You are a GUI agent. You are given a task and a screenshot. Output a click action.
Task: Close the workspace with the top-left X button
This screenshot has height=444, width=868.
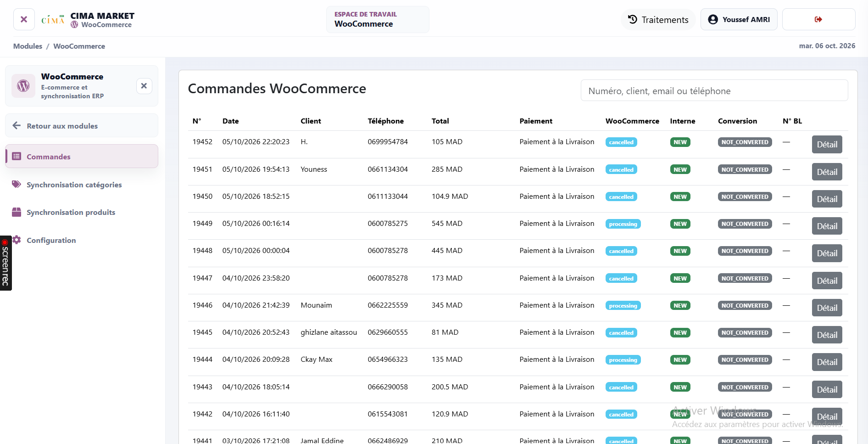point(24,19)
